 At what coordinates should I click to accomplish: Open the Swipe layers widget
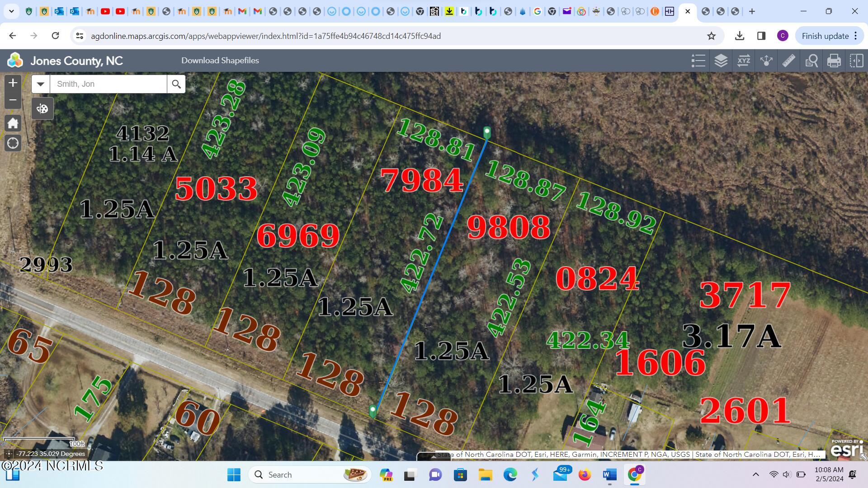[x=856, y=61]
